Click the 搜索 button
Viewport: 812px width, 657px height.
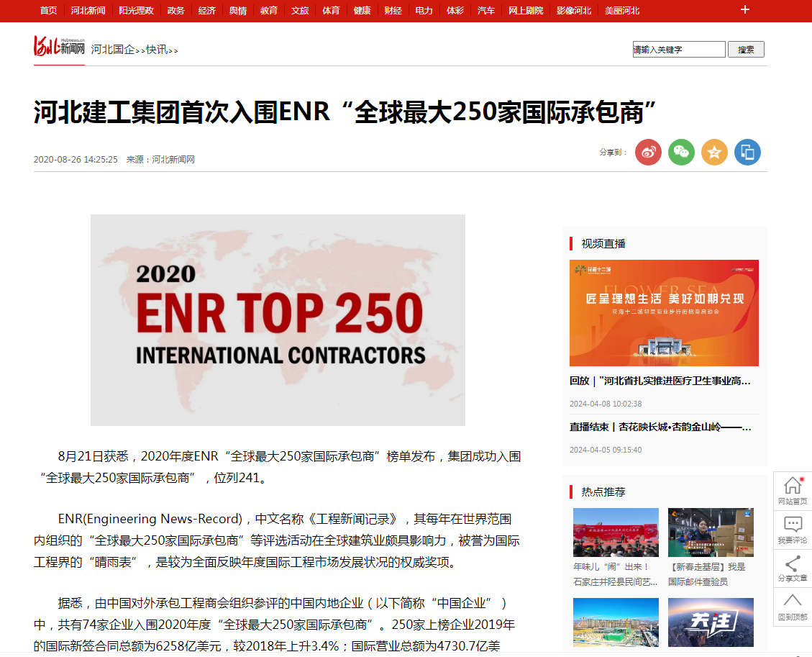[x=747, y=49]
